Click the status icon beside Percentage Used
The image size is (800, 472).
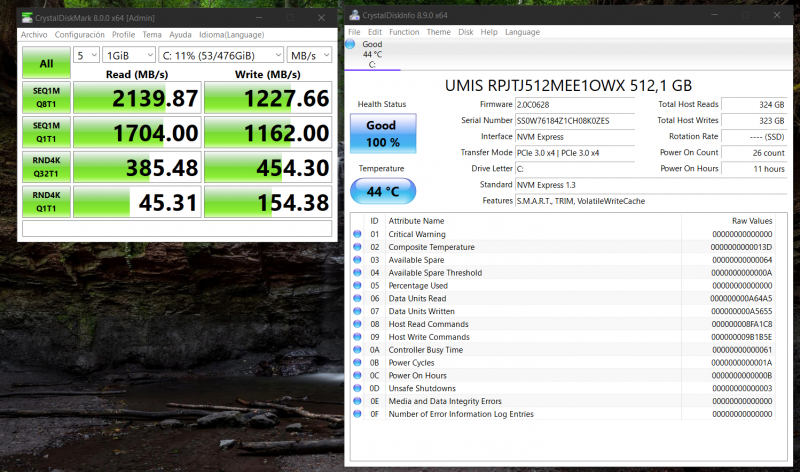358,285
